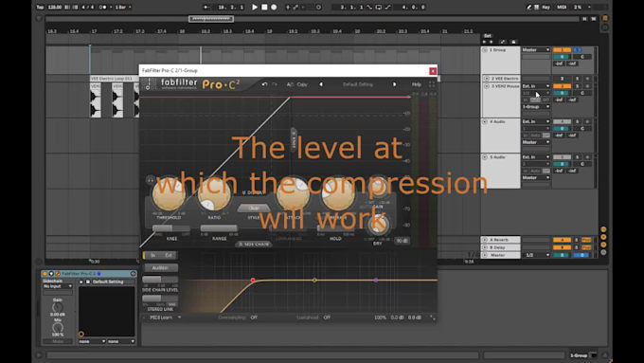Click the THRESHOLD knob
This screenshot has height=363, width=644.
169,195
